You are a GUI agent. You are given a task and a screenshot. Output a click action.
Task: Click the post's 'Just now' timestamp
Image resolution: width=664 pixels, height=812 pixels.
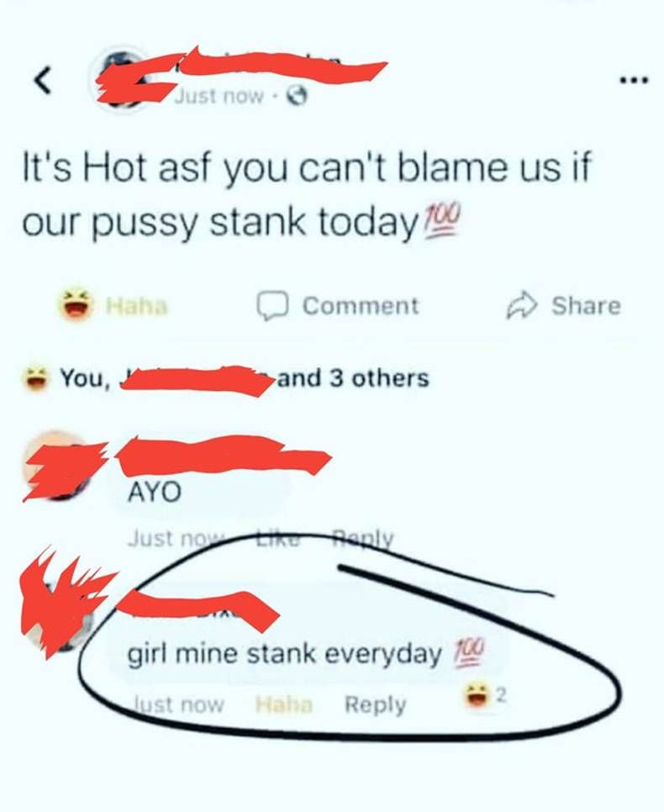click(x=219, y=96)
